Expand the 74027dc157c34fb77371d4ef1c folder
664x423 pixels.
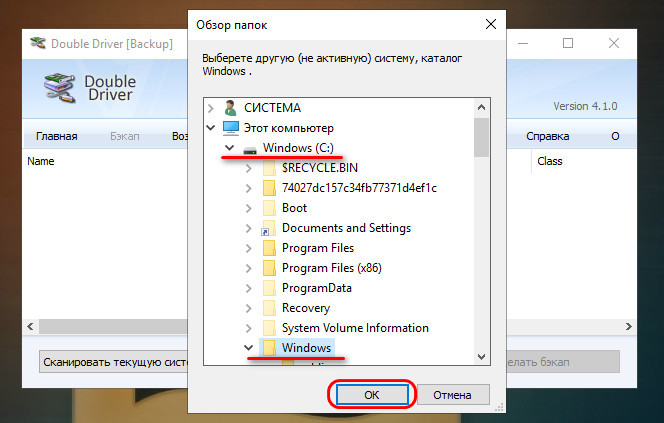pyautogui.click(x=249, y=188)
